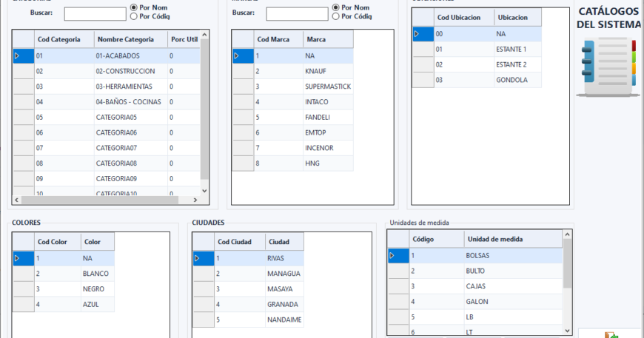Screen dimensions: 644x338
Task: Click horizontal scrollbar thumb in categories grid
Action: [100, 200]
